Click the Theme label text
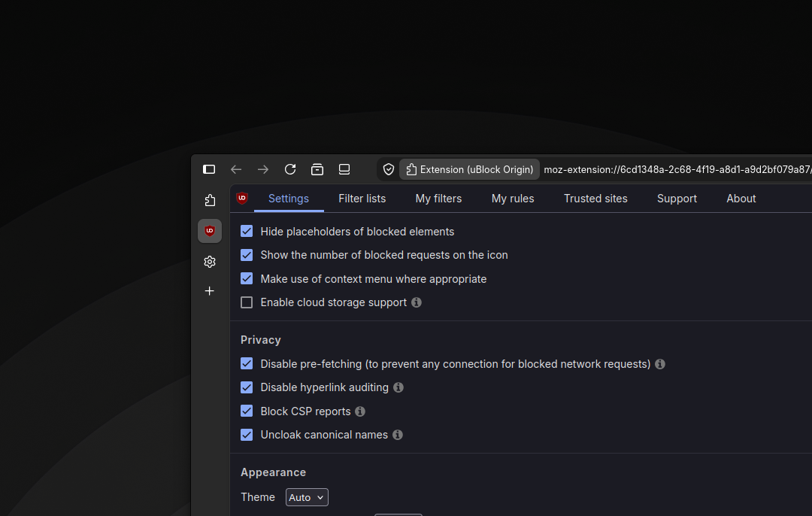 (x=257, y=497)
